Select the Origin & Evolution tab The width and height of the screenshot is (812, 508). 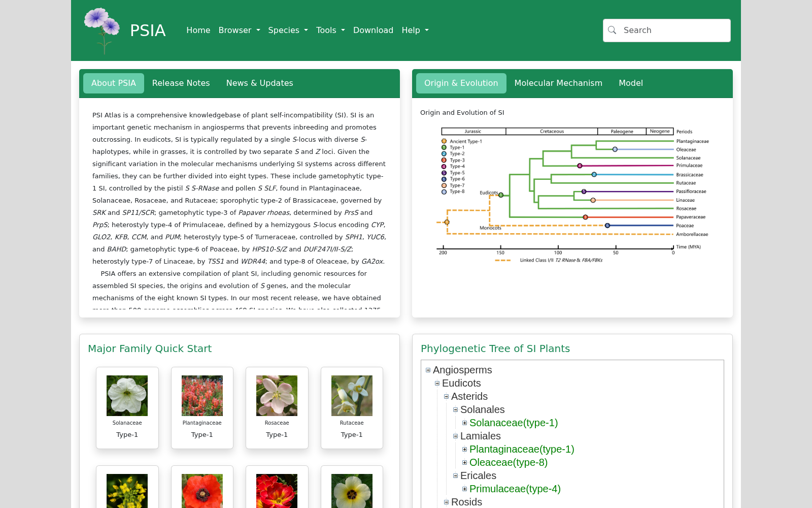[461, 83]
